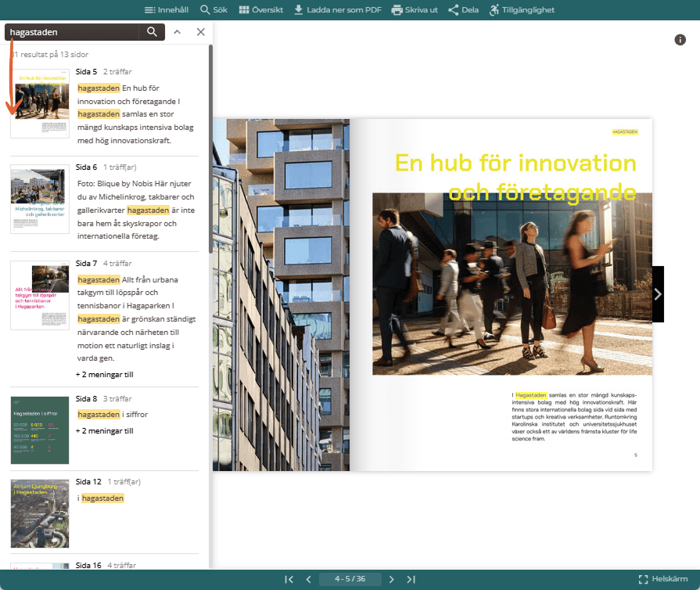Click the magnifier search submit icon
The height and width of the screenshot is (590, 700).
[x=152, y=32]
